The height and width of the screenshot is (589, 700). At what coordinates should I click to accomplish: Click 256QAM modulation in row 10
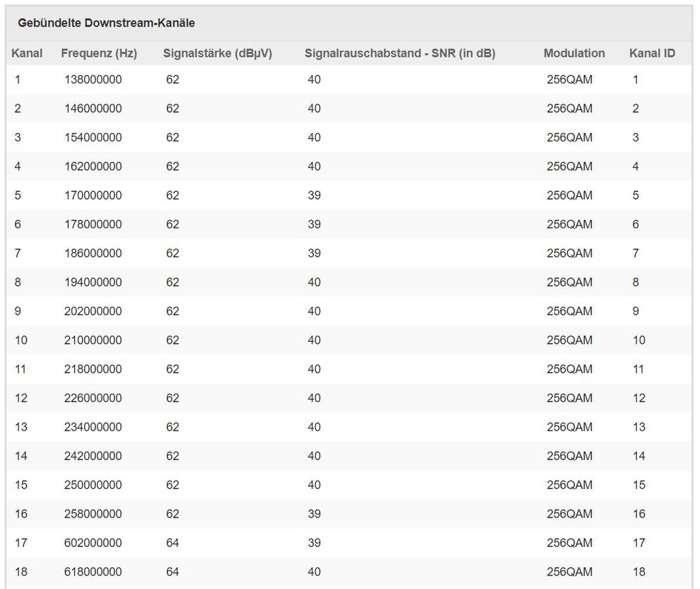(570, 340)
